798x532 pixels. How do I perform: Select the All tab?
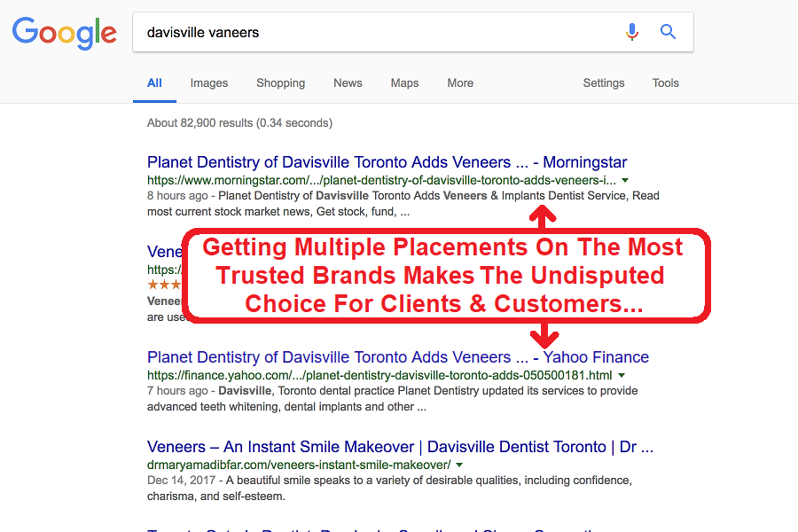[154, 83]
